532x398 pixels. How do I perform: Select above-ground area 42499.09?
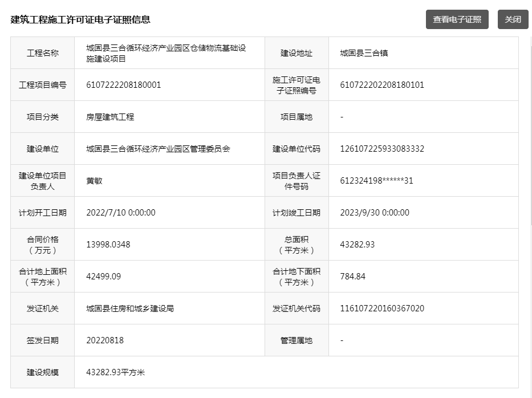click(x=103, y=277)
